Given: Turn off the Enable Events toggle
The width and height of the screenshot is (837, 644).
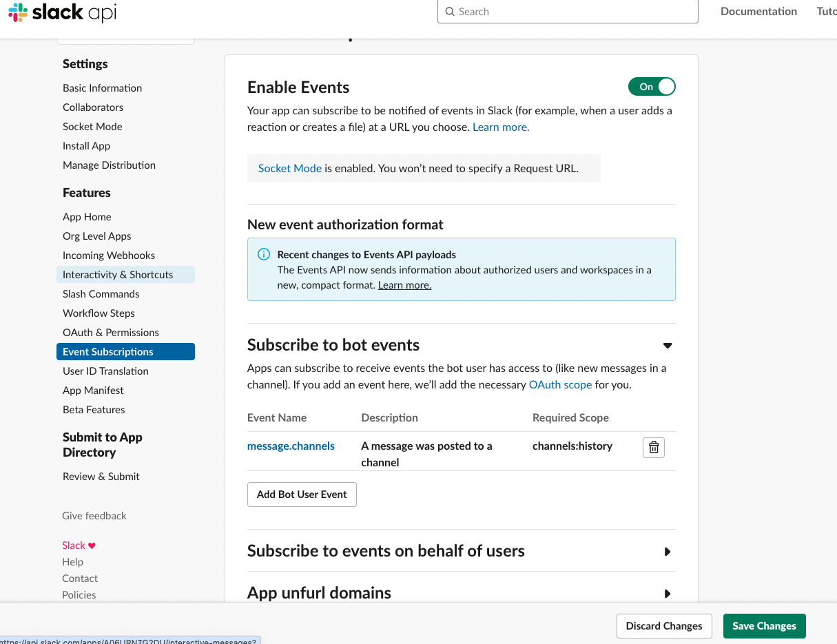Looking at the screenshot, I should (652, 87).
